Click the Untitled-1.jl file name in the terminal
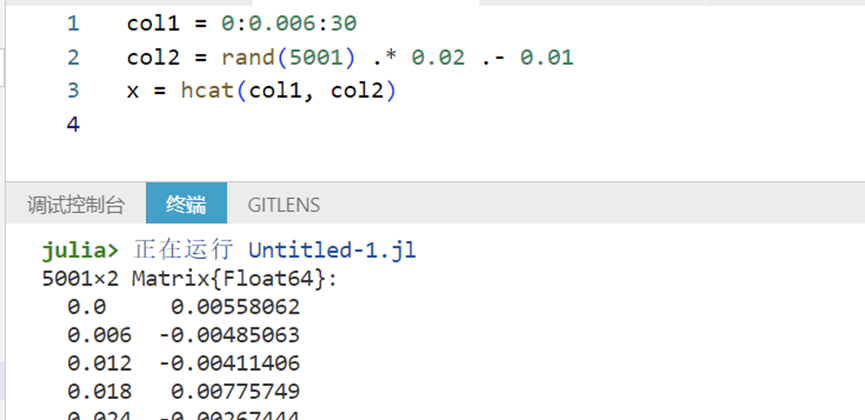The image size is (865, 420). click(x=332, y=251)
